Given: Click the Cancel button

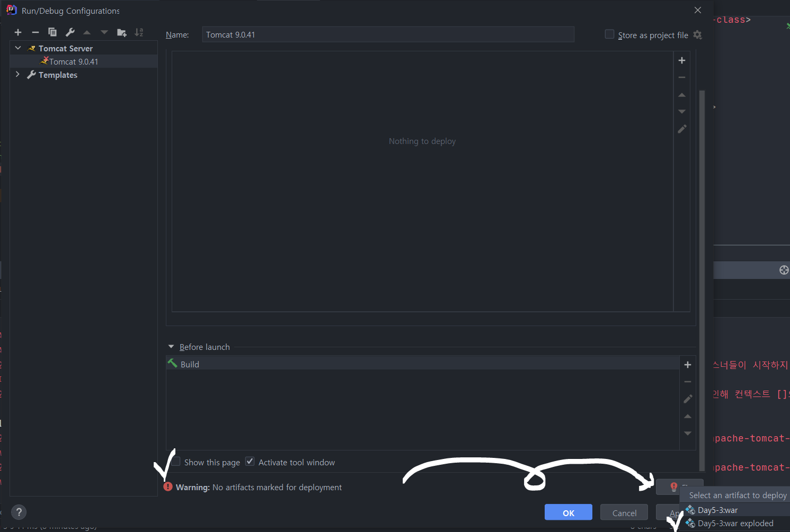Looking at the screenshot, I should pyautogui.click(x=624, y=512).
